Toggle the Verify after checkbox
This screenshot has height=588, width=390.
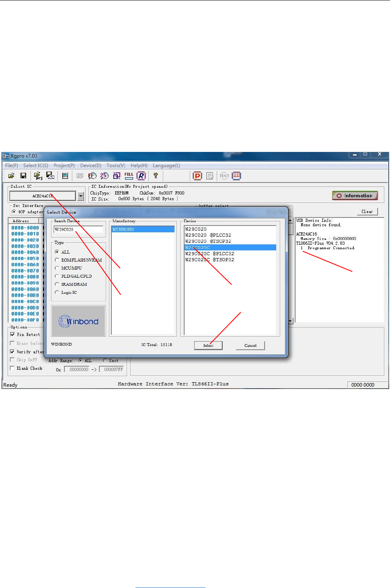(12, 352)
